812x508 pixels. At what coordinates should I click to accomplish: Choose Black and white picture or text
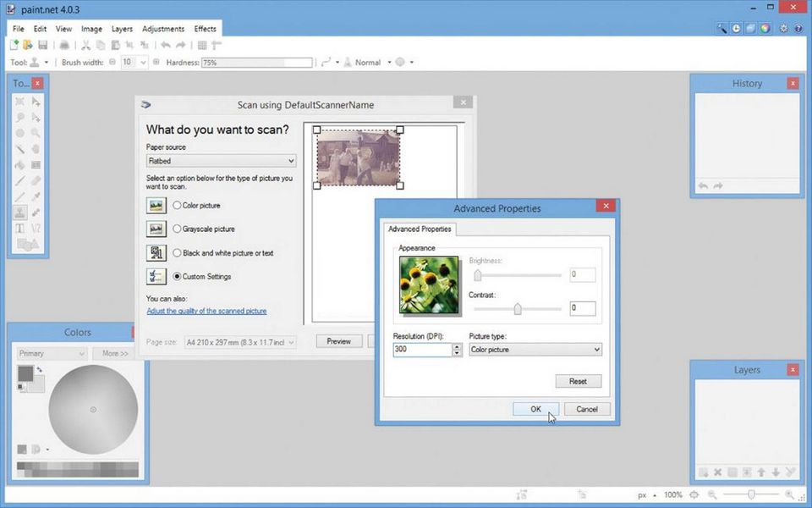click(177, 252)
